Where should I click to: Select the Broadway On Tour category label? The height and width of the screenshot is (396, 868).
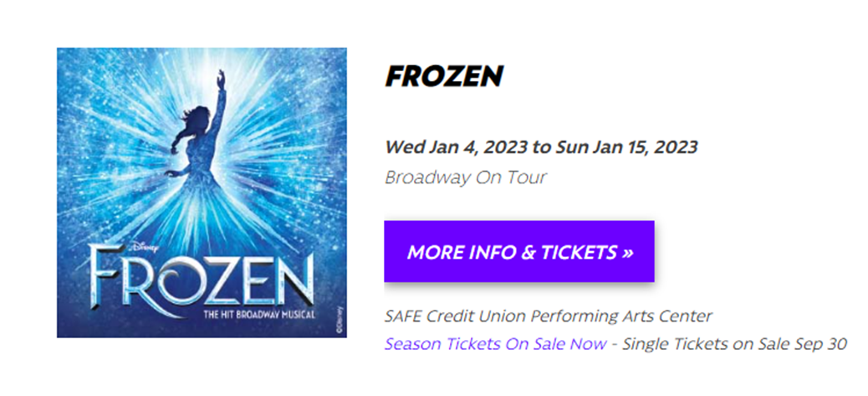[x=465, y=177]
